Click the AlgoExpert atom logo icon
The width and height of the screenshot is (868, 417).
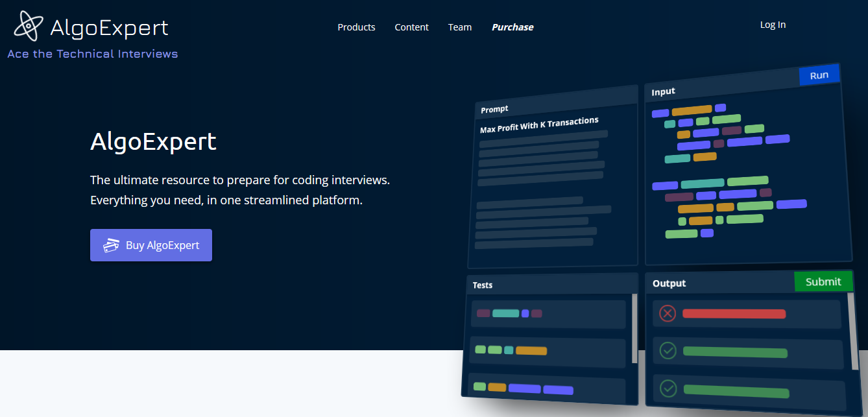[x=28, y=26]
